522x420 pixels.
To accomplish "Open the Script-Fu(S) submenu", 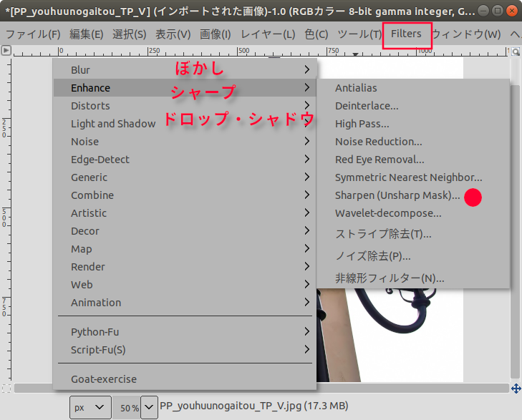I will [x=185, y=350].
